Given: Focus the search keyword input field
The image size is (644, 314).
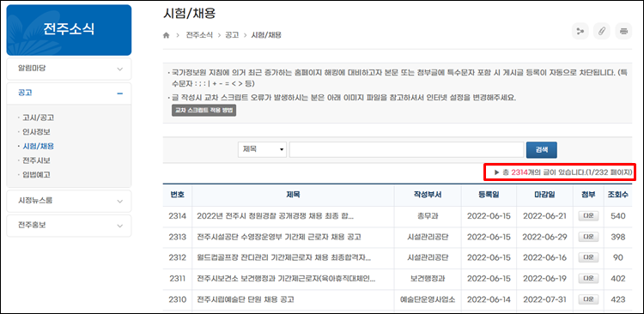Looking at the screenshot, I should click(x=407, y=150).
